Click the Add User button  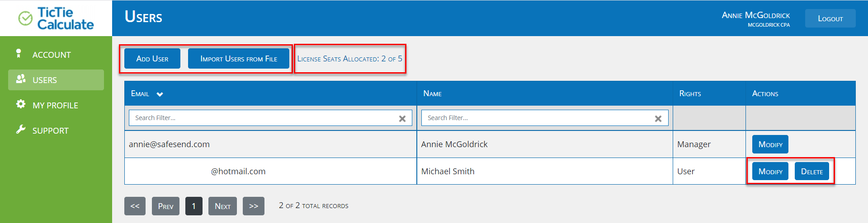152,59
